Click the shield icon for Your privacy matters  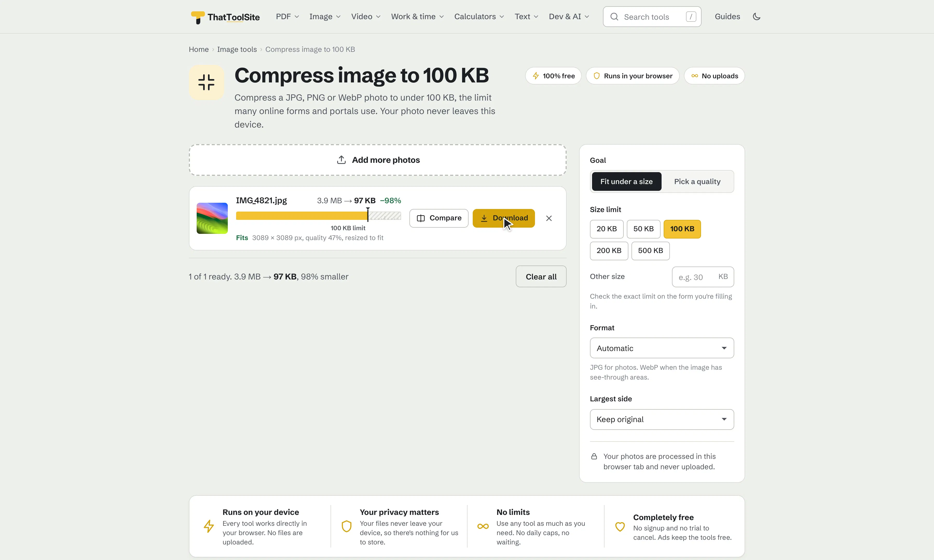pyautogui.click(x=347, y=526)
